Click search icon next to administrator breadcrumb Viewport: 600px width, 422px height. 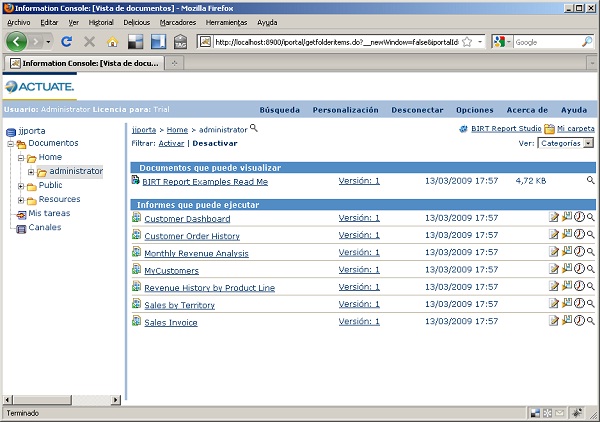click(254, 128)
